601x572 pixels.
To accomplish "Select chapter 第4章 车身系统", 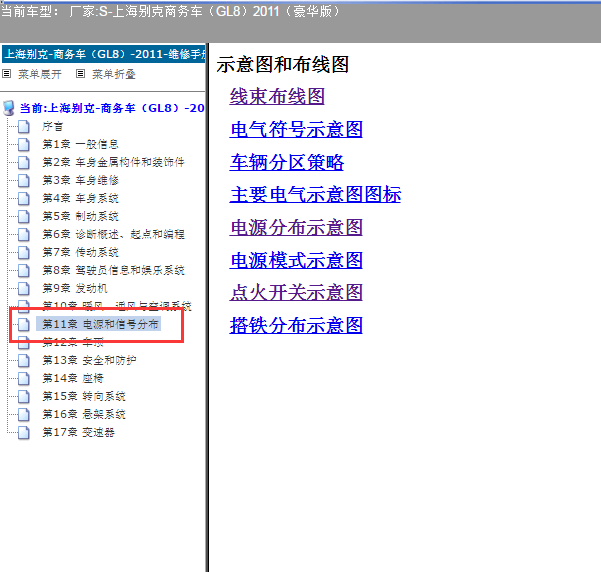I will [x=80, y=198].
